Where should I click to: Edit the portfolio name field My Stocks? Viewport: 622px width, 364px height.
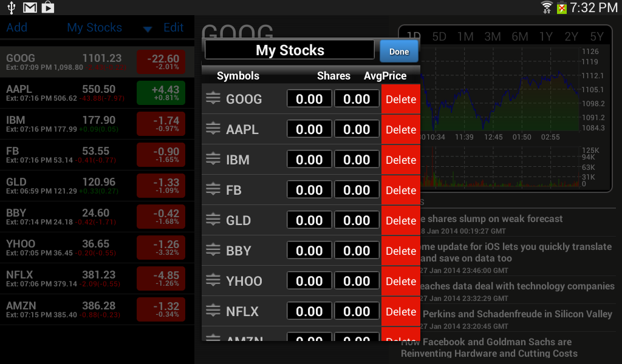click(x=290, y=50)
